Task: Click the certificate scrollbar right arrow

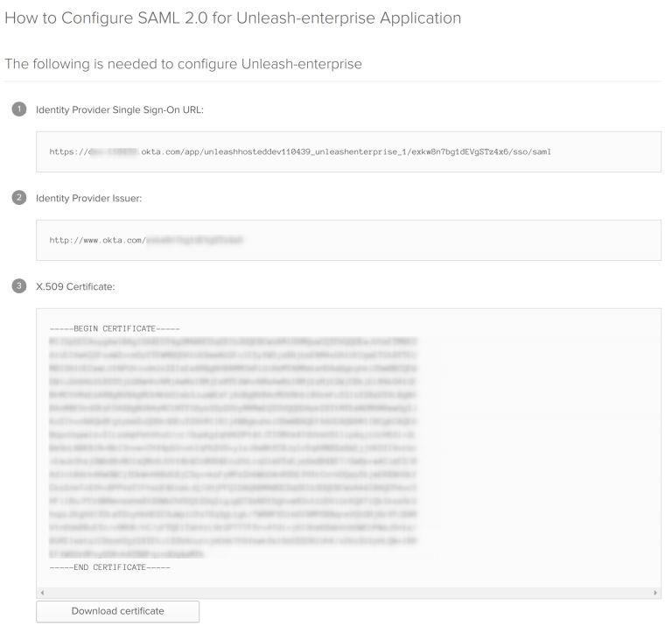Action: [x=656, y=593]
